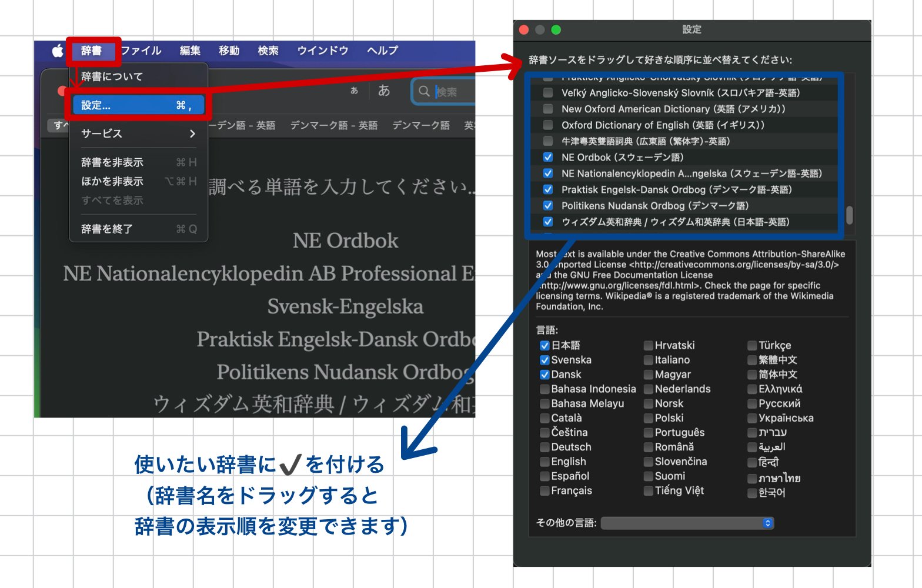Screen dimensions: 922x588
Task: Click the 設定 window title
Action: (x=691, y=29)
